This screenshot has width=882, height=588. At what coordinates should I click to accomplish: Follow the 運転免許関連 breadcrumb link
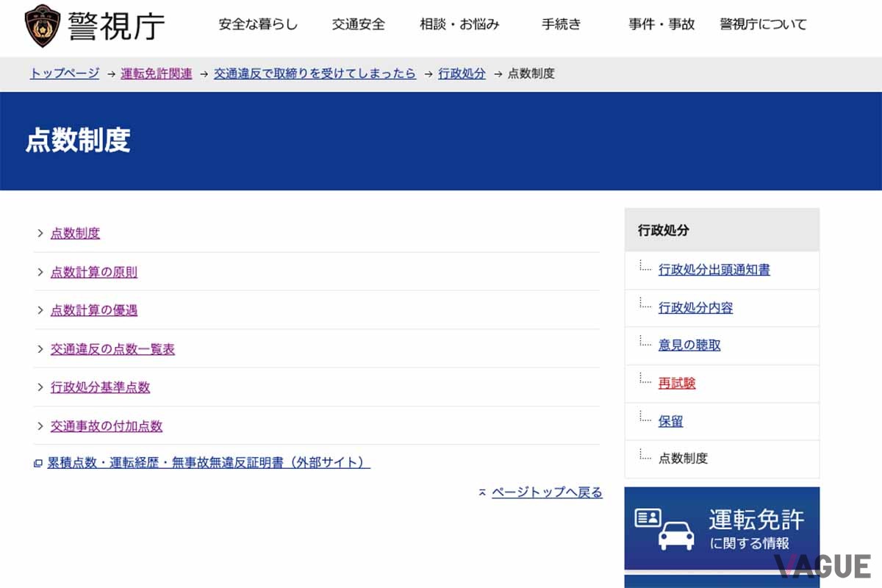157,73
